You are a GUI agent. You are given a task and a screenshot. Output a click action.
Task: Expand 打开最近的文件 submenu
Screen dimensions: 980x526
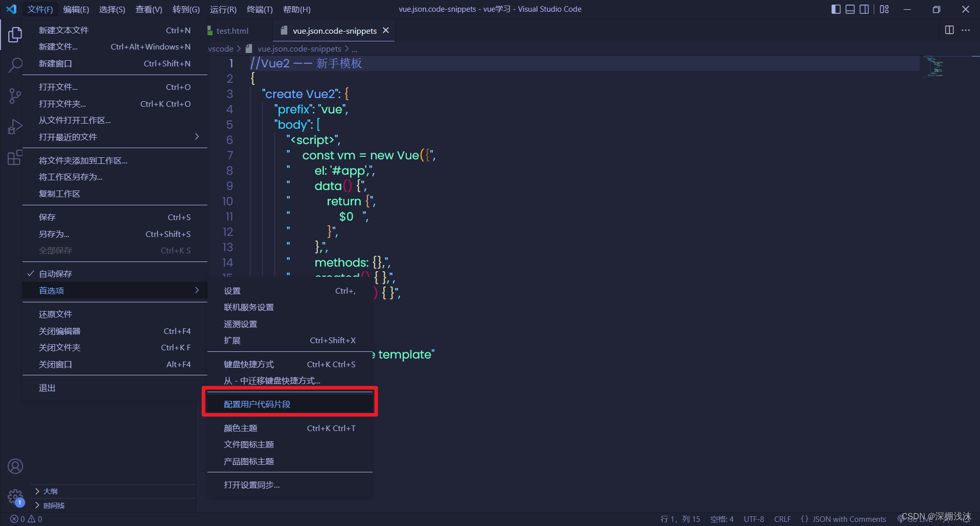[x=115, y=137]
